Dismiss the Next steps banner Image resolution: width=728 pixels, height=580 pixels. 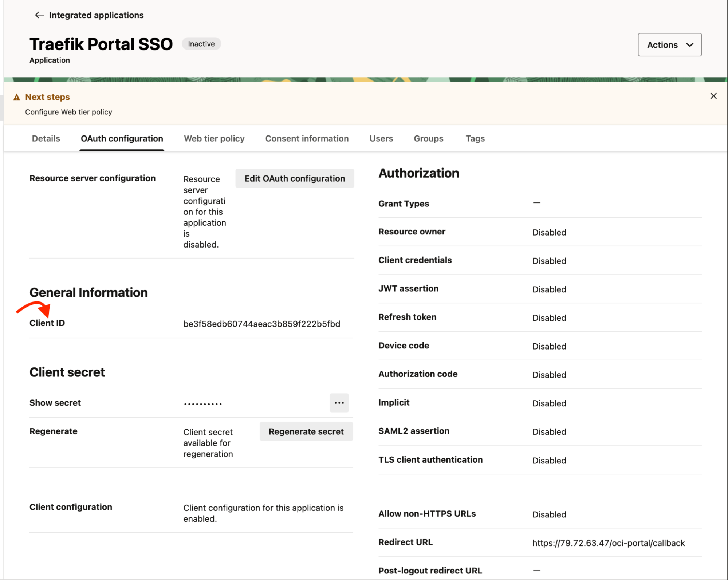(713, 96)
